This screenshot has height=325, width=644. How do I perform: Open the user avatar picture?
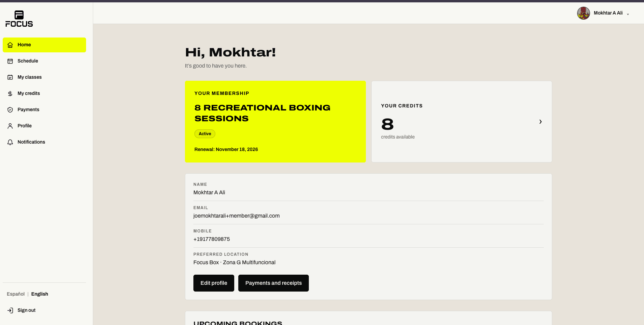[584, 13]
